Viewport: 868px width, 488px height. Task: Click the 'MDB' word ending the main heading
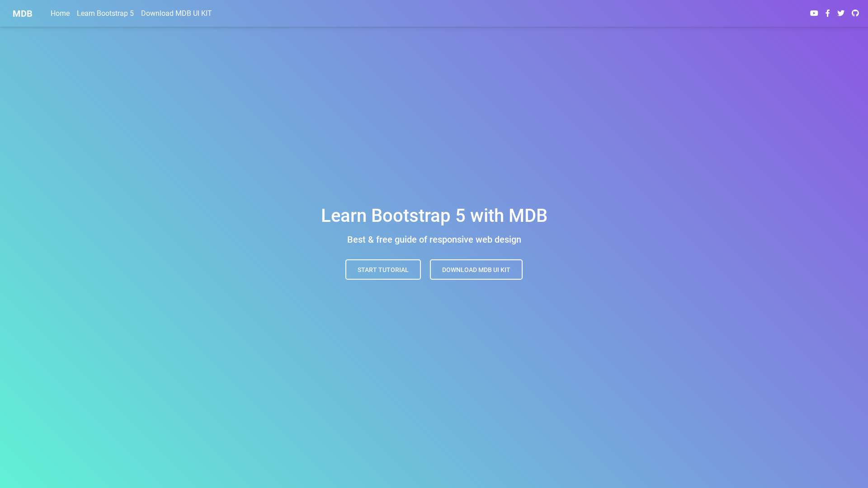[528, 216]
